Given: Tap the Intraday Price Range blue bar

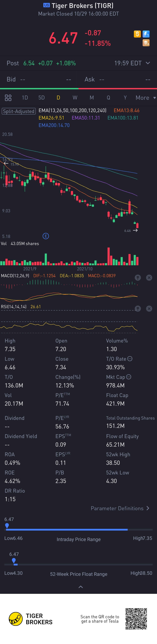Looking at the screenshot, I should click(67, 530).
